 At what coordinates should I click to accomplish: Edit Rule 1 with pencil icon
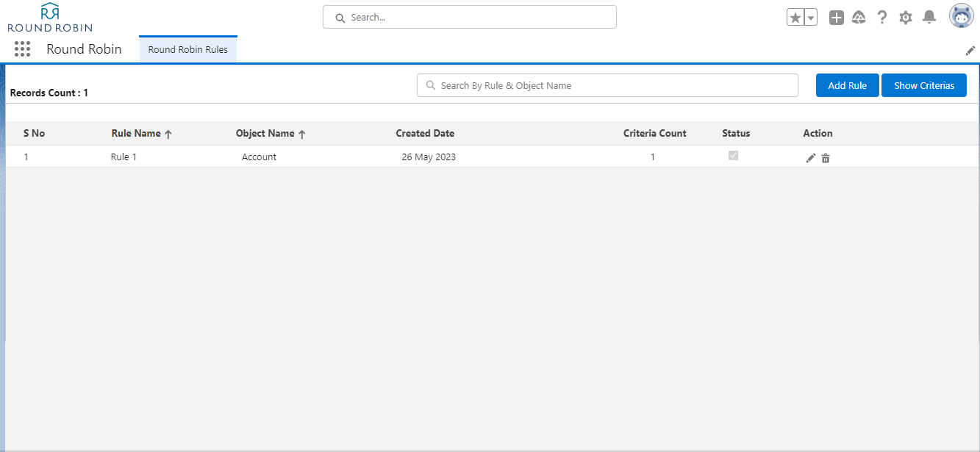click(810, 158)
